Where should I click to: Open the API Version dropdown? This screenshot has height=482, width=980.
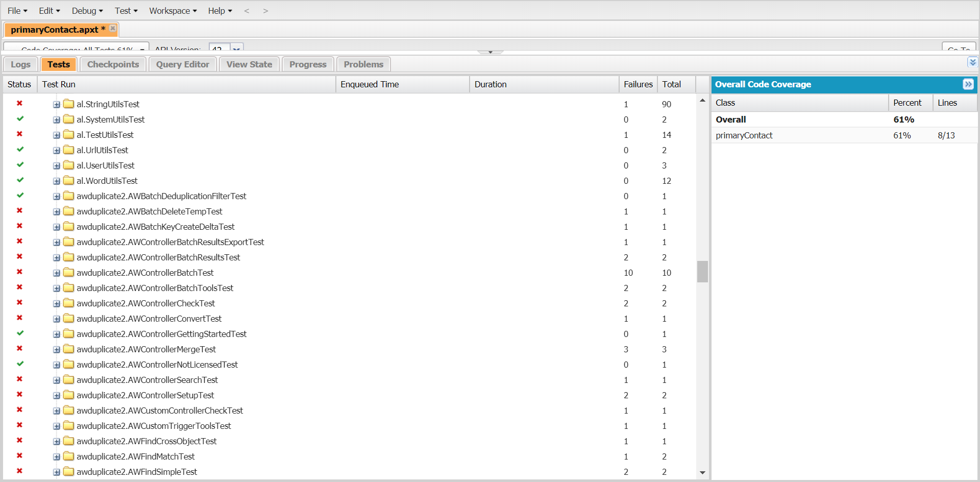coord(236,49)
